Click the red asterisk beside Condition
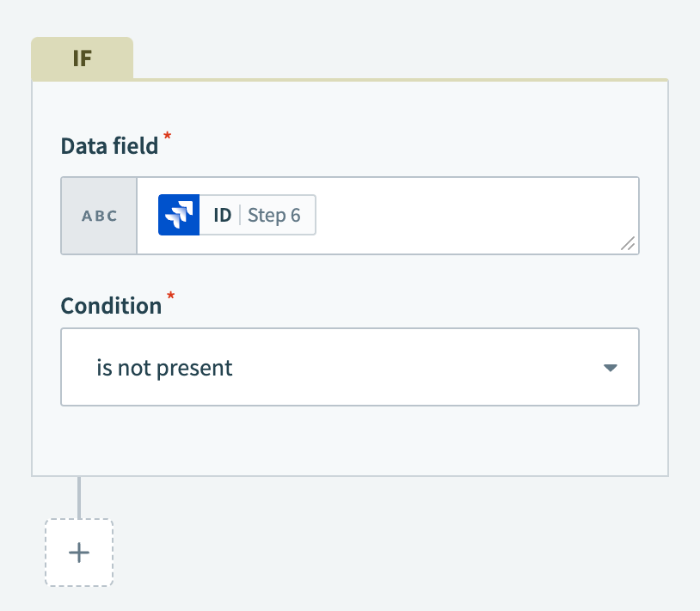The width and height of the screenshot is (700, 611). tap(170, 297)
